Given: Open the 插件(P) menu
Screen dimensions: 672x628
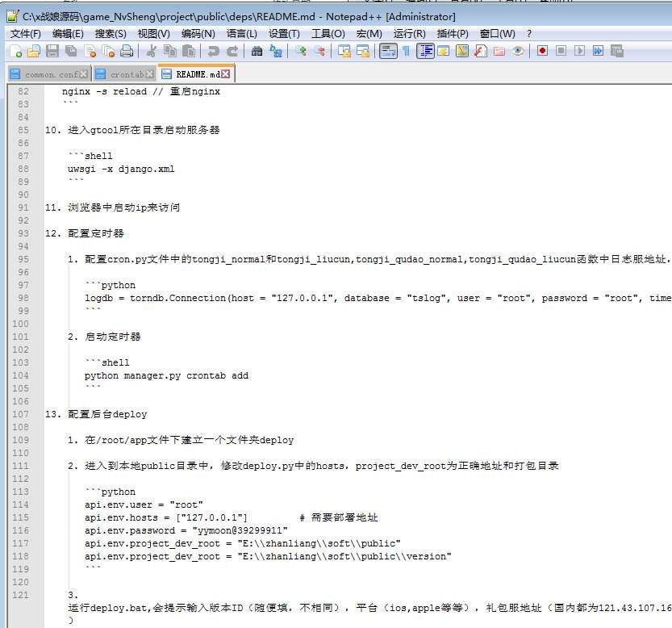Looking at the screenshot, I should pos(452,33).
